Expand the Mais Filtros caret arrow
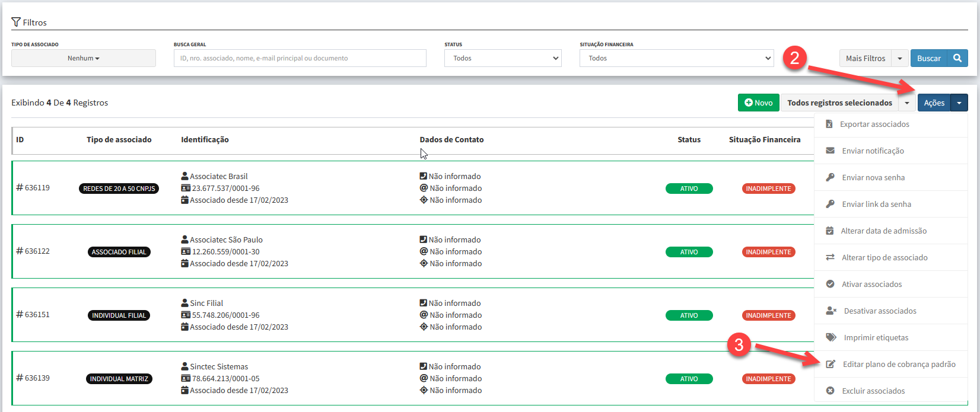Screen dimensions: 980x412 pos(900,58)
